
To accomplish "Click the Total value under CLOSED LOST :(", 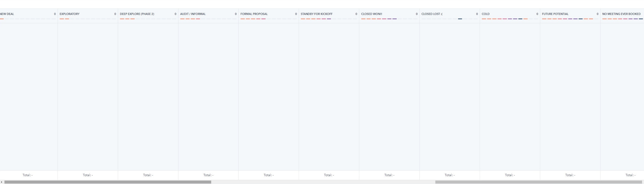I will [x=450, y=175].
